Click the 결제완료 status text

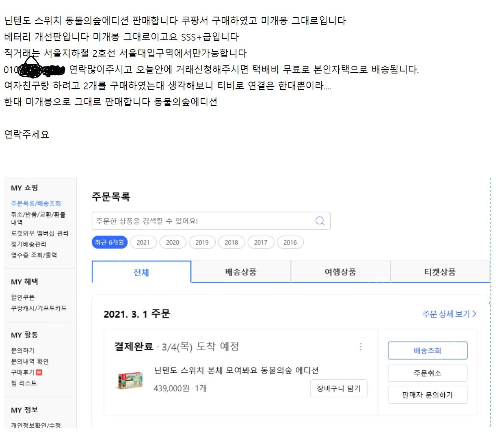[134, 346]
